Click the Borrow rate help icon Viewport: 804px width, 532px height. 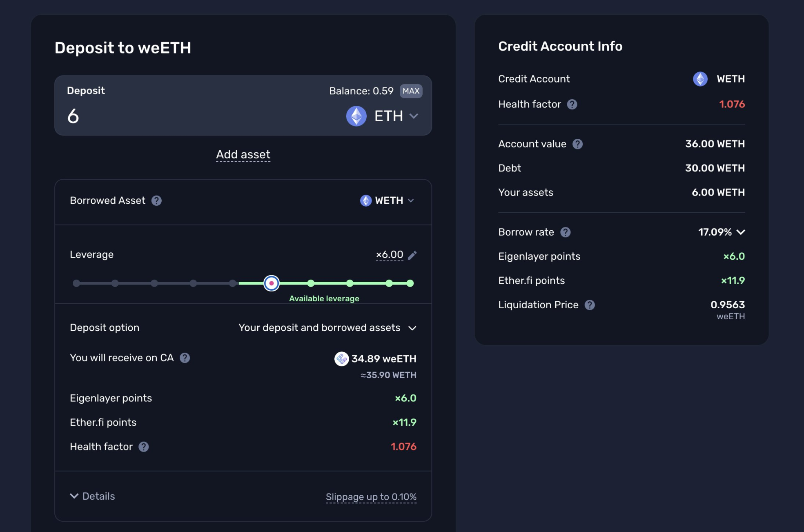coord(565,232)
